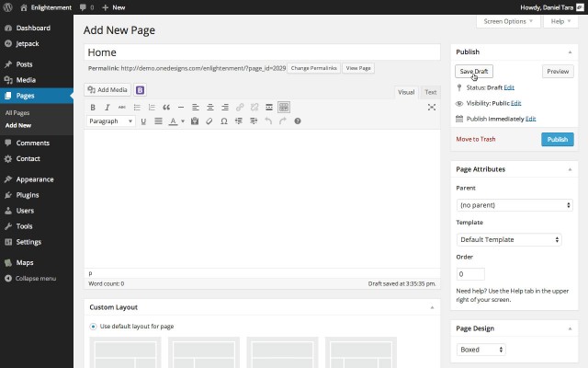Toggle bold formatting in the editor
This screenshot has height=368, width=588.
(93, 108)
